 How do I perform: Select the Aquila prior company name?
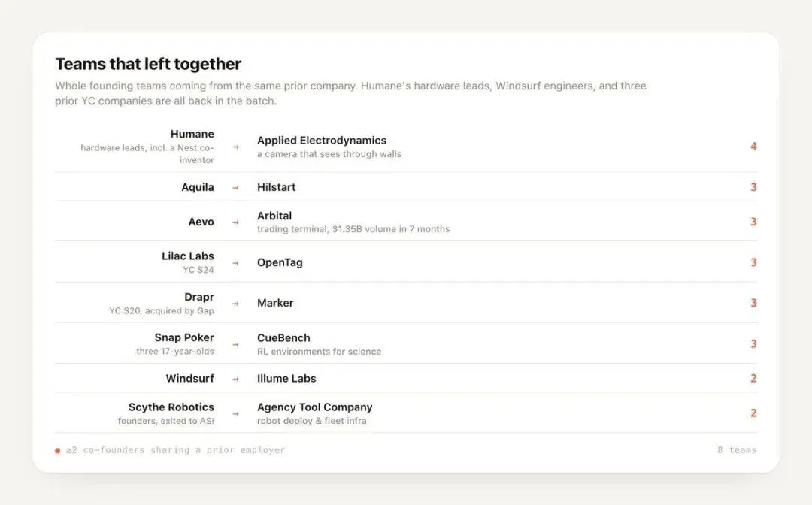197,187
